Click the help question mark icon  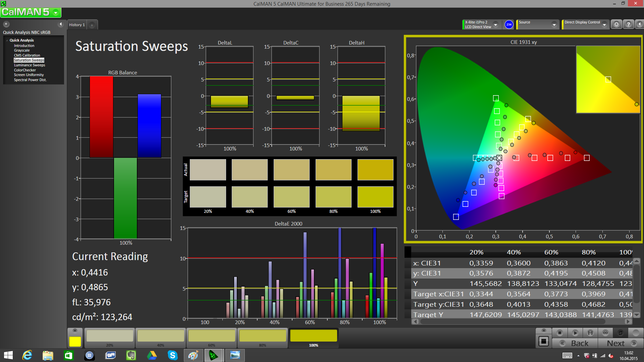[x=629, y=24]
